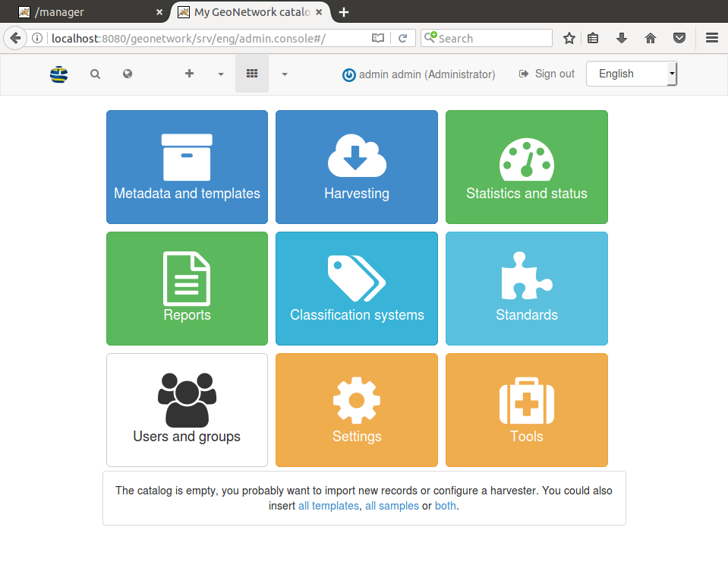Open the Standards puzzle piece tile

pyautogui.click(x=526, y=289)
